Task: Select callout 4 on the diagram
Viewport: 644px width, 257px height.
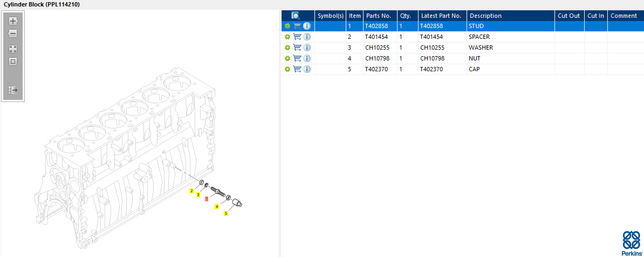Action: tap(216, 206)
